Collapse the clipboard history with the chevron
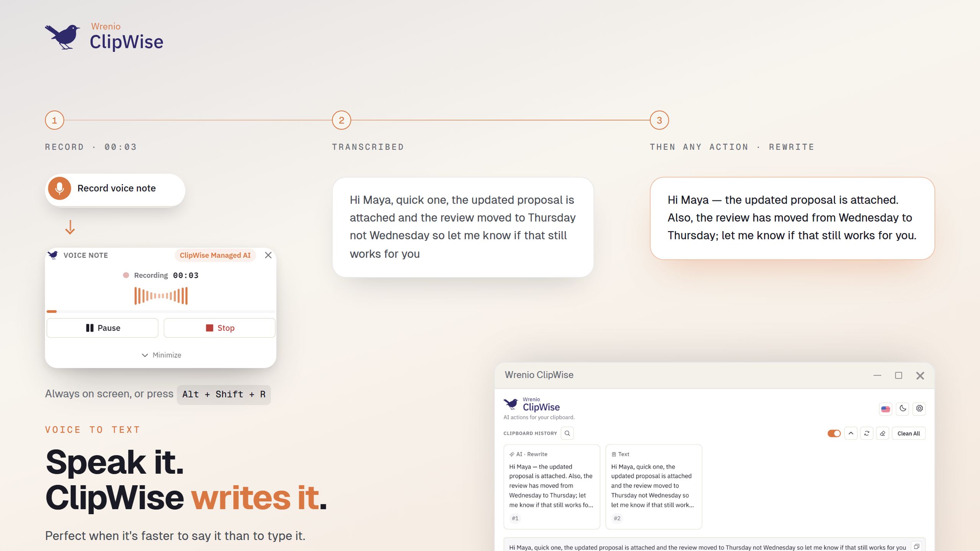The height and width of the screenshot is (551, 980). coord(851,434)
